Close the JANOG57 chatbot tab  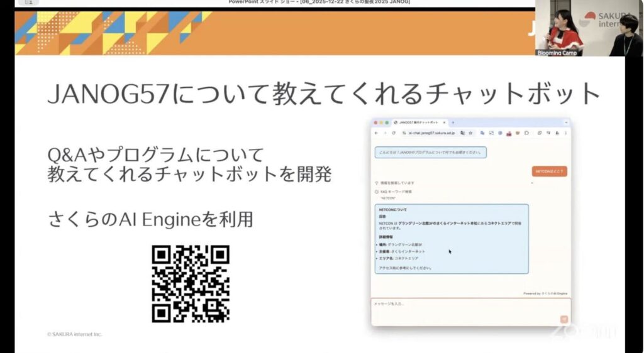point(444,122)
